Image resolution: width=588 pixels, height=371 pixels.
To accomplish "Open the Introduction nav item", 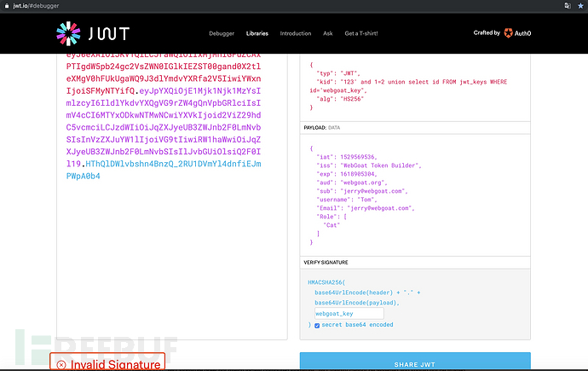I will point(296,33).
